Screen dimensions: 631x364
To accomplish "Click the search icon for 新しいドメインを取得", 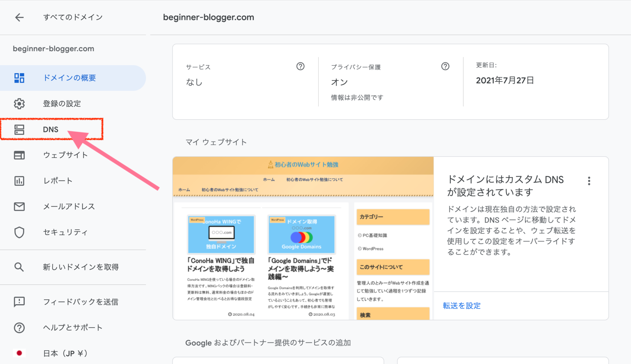I will tap(19, 267).
